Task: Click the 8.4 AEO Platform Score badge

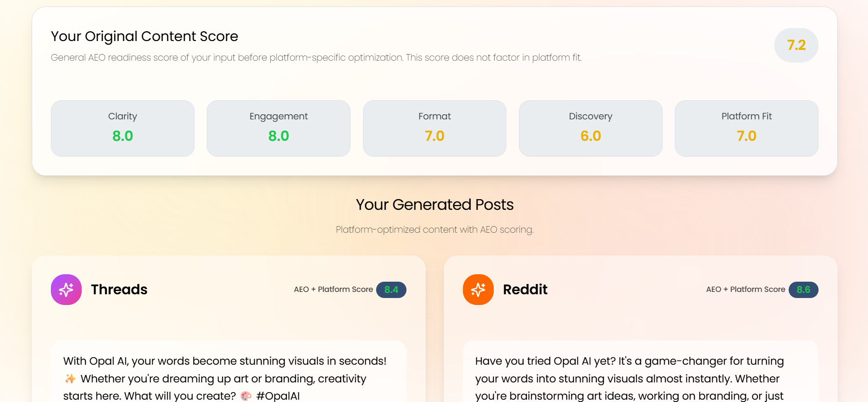Action: pyautogui.click(x=391, y=290)
